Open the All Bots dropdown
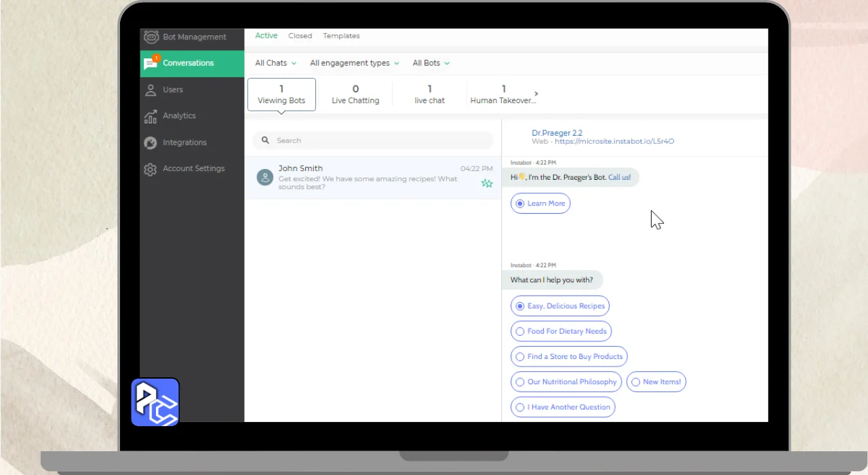 click(x=431, y=63)
